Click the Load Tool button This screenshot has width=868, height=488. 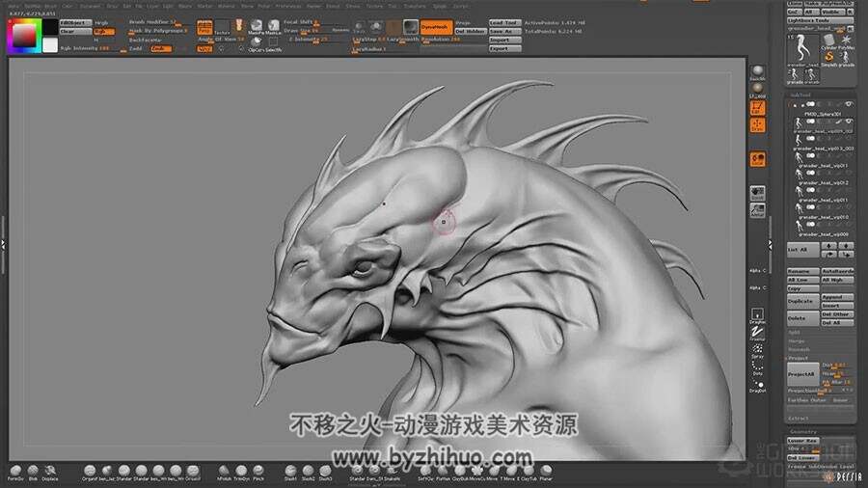point(504,23)
